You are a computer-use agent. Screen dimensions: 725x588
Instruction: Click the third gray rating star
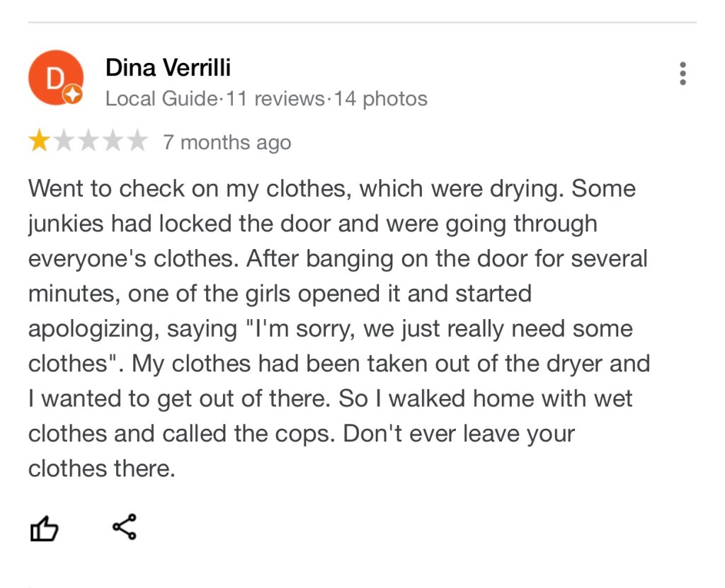(88, 142)
